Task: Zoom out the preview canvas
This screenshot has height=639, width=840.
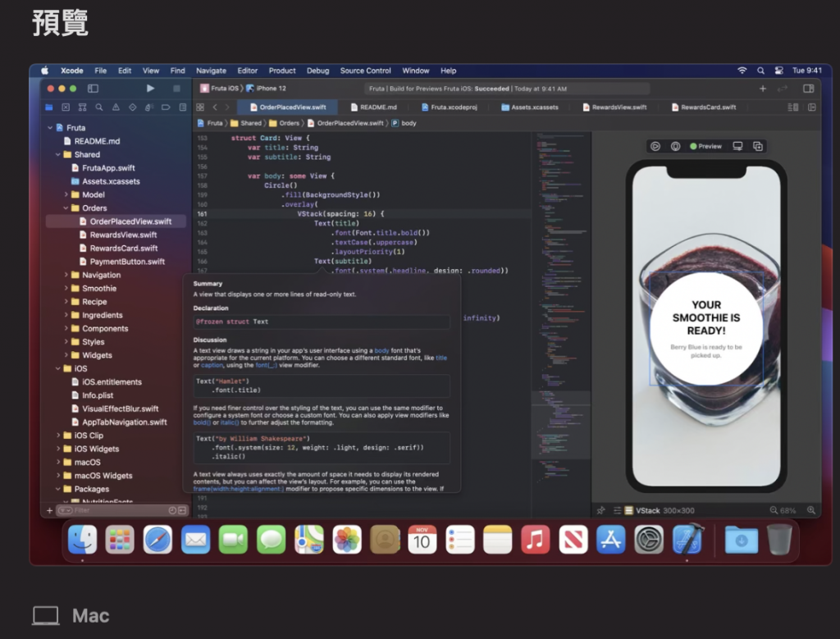Action: coord(774,510)
